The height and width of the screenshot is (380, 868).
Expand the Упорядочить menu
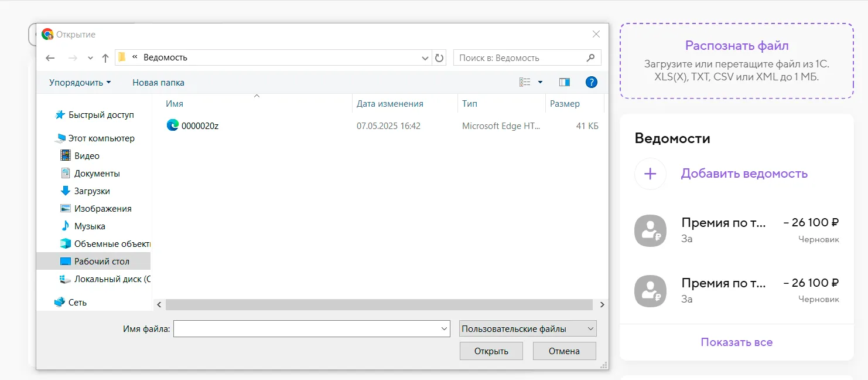[x=80, y=83]
